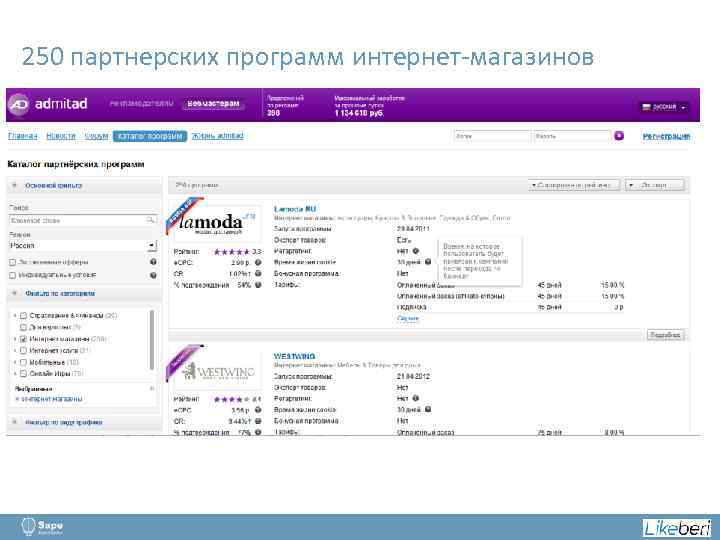720x540 pixels.
Task: Click the round purple login submit button
Action: pyautogui.click(x=619, y=136)
